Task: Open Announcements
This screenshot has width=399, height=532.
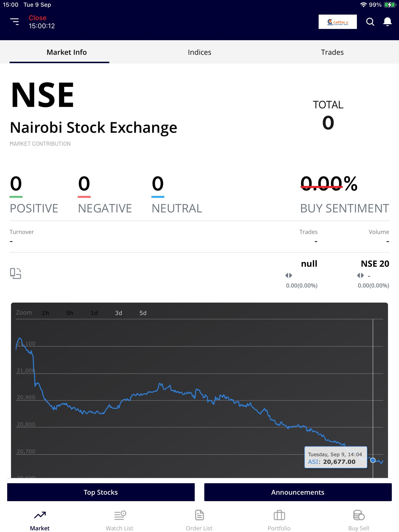Action: (298, 492)
